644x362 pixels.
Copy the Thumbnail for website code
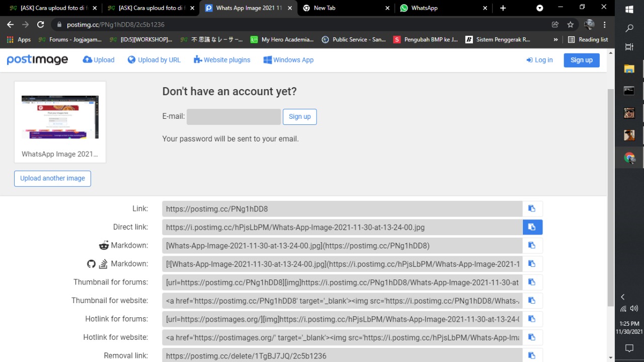pyautogui.click(x=532, y=301)
